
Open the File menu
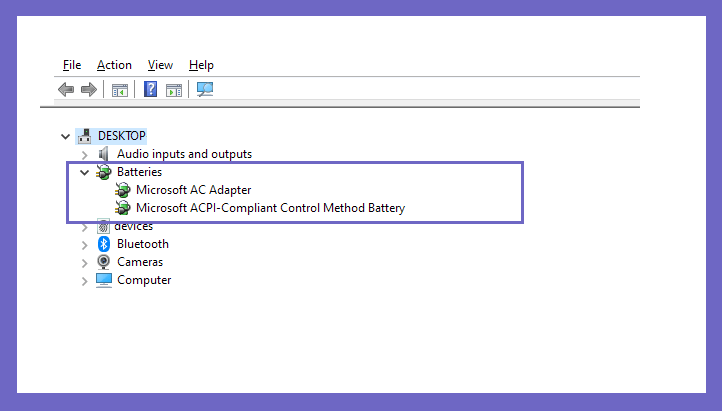(72, 65)
